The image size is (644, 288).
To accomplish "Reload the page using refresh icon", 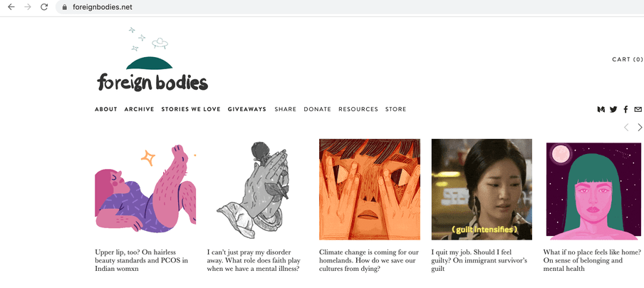I will pyautogui.click(x=44, y=7).
